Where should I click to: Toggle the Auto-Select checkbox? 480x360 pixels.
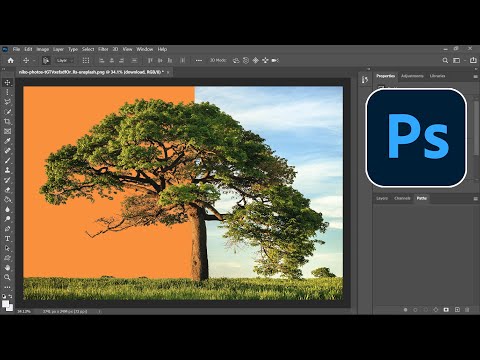click(46, 60)
